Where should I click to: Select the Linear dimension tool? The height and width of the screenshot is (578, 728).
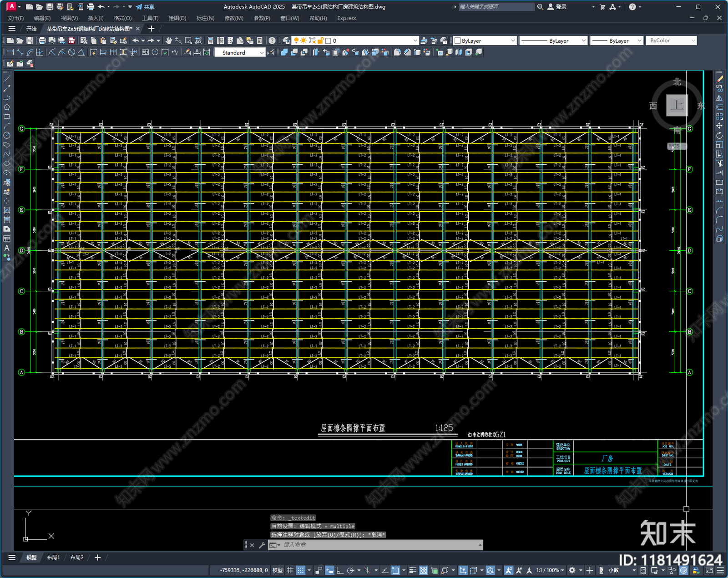pyautogui.click(x=10, y=52)
